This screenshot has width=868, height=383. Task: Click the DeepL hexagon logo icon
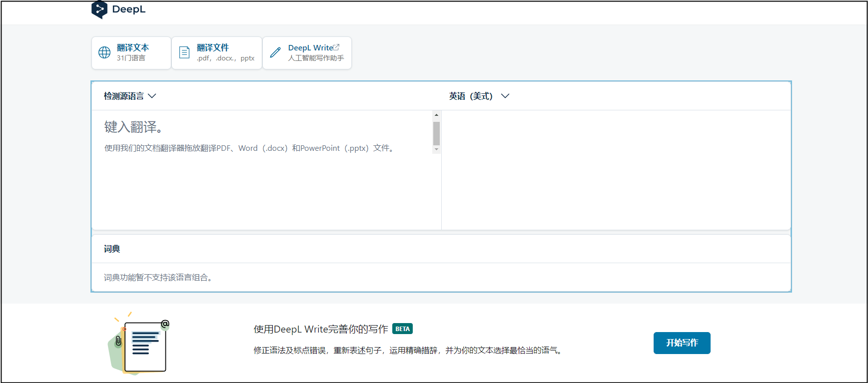coord(99,9)
